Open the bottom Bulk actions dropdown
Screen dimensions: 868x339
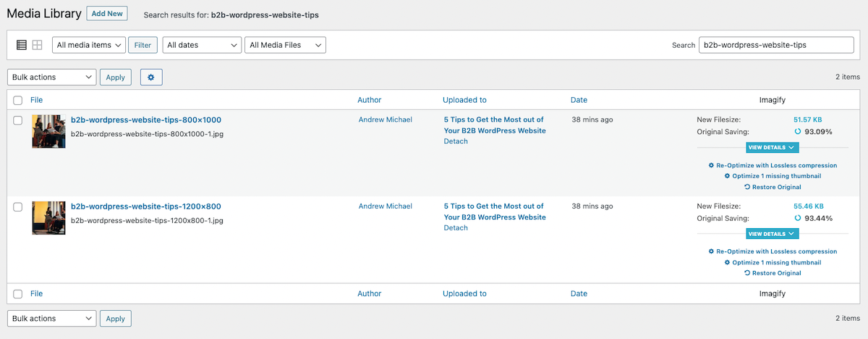pos(51,318)
